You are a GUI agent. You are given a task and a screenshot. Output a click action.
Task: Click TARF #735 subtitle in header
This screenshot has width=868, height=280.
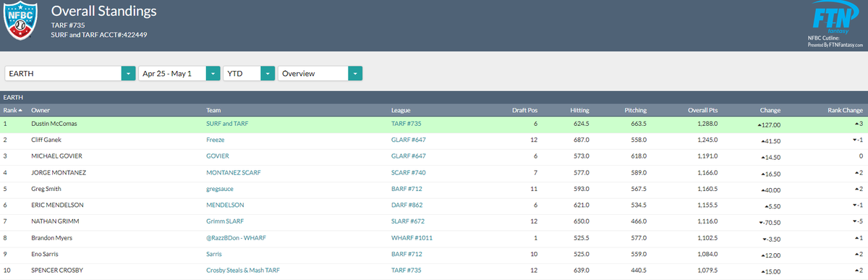pos(68,25)
